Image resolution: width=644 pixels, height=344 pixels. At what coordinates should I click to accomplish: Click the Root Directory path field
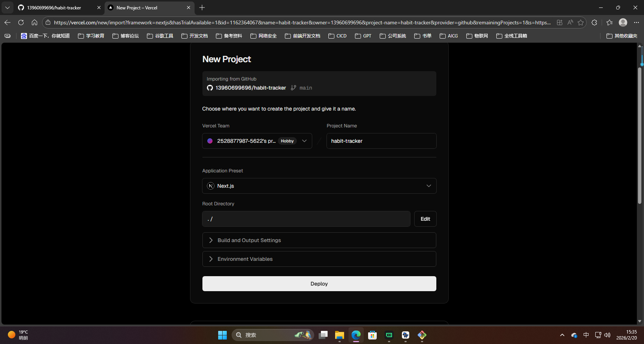point(306,219)
